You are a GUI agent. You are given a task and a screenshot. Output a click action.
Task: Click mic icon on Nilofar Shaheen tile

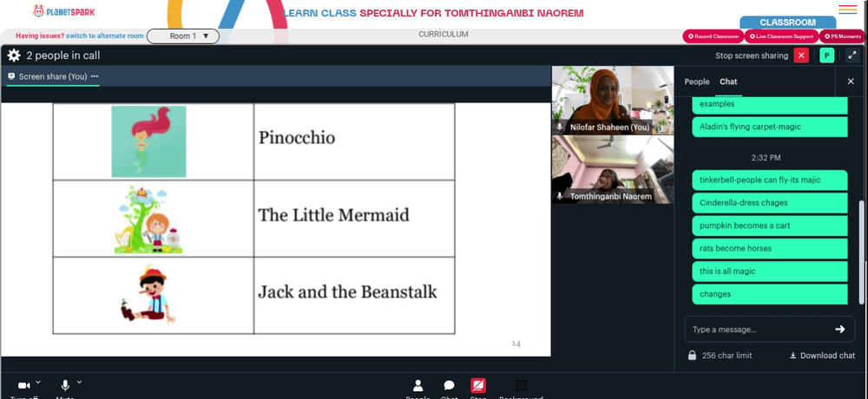[x=560, y=127]
